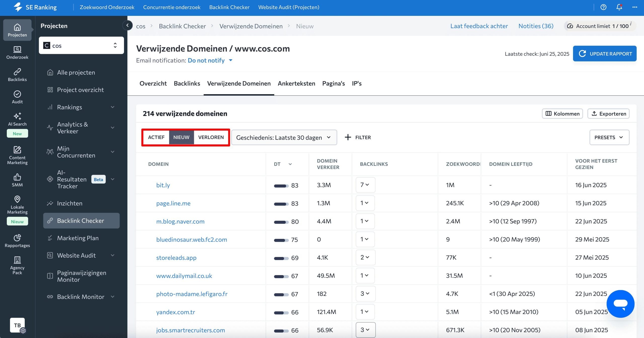Open Projecten in the left icon bar
This screenshot has width=644, height=338.
click(17, 30)
